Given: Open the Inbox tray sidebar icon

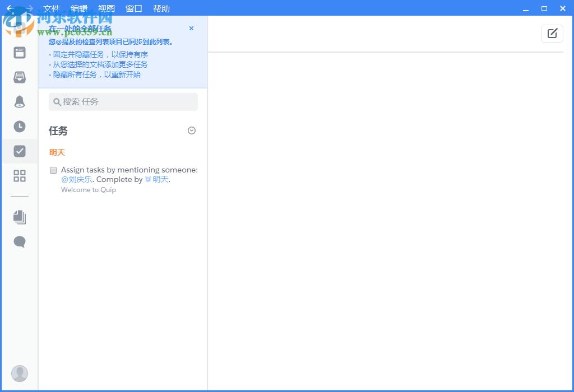Looking at the screenshot, I should pos(20,77).
